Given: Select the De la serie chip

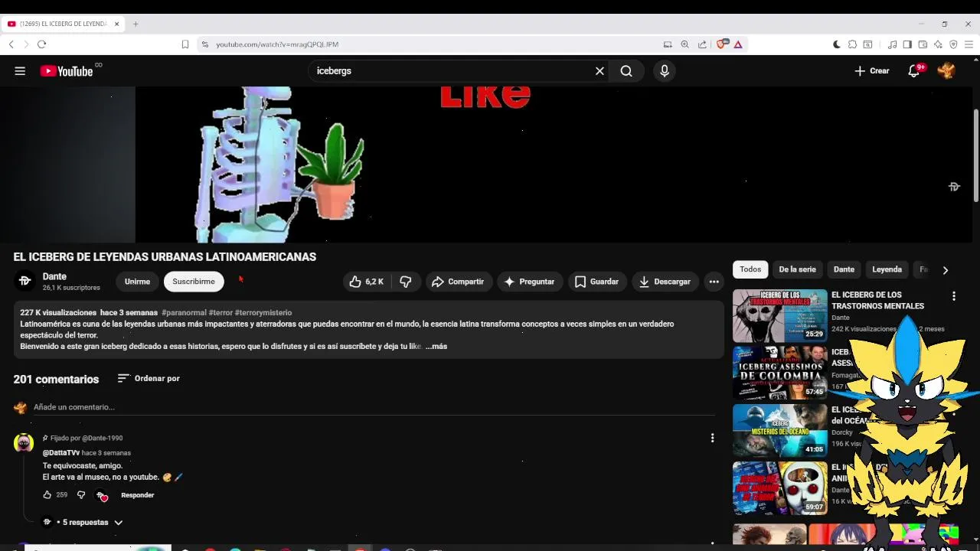Looking at the screenshot, I should (797, 269).
